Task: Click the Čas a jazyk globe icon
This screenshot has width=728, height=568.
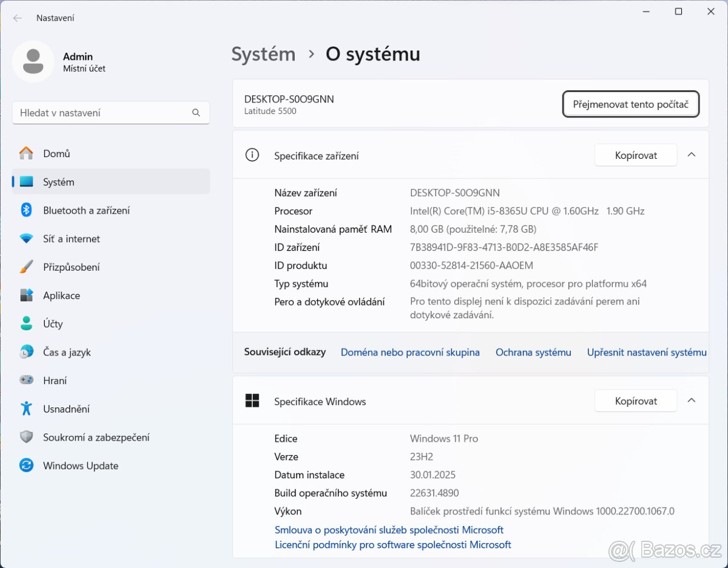Action: 26,352
